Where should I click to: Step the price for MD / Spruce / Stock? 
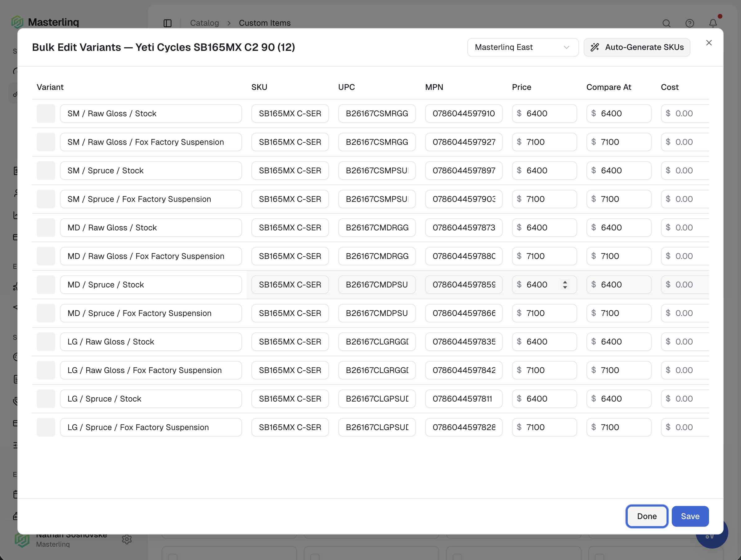(x=565, y=285)
